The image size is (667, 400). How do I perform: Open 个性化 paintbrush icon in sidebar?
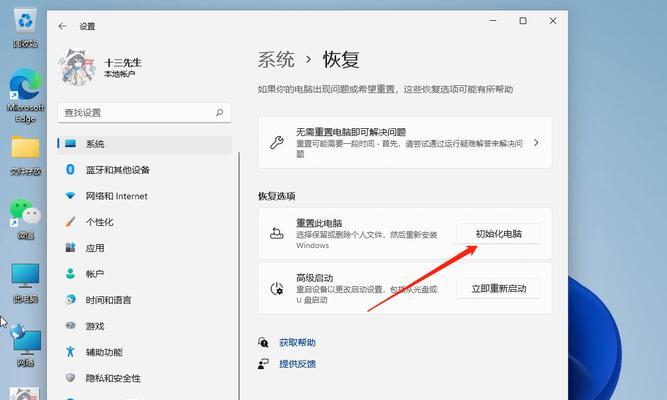(70, 222)
